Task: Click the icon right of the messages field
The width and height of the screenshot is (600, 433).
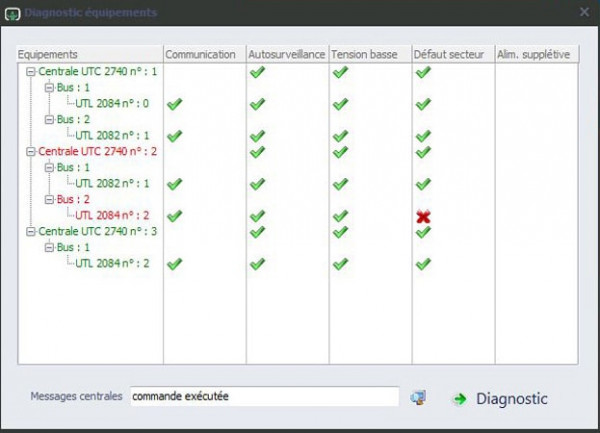Action: pyautogui.click(x=418, y=398)
